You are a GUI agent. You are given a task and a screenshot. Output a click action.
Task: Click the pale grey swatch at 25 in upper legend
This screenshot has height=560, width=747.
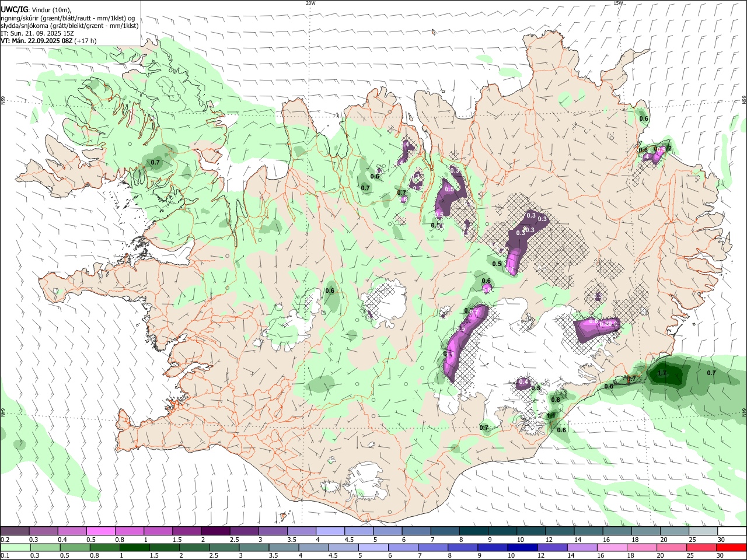[x=703, y=531]
